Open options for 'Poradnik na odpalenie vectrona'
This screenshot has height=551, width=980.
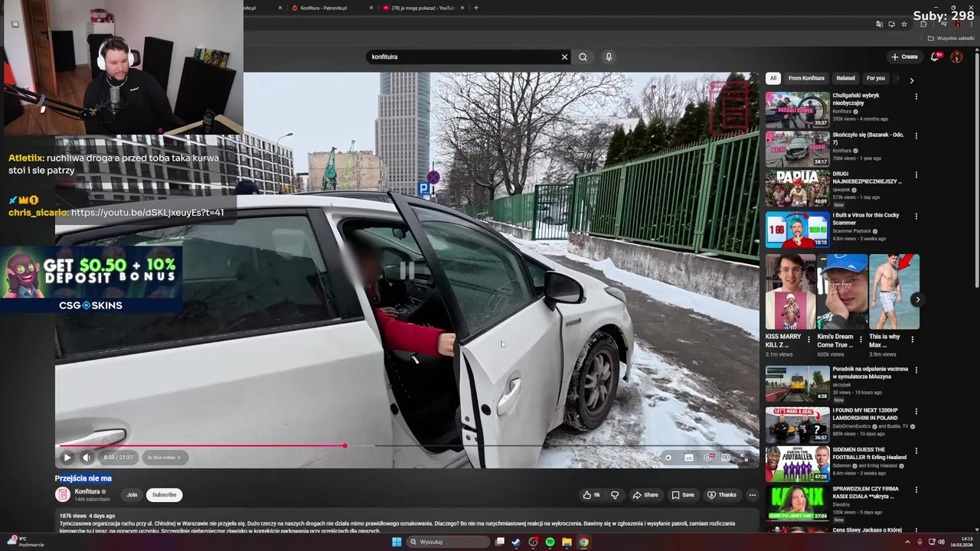[x=916, y=370]
